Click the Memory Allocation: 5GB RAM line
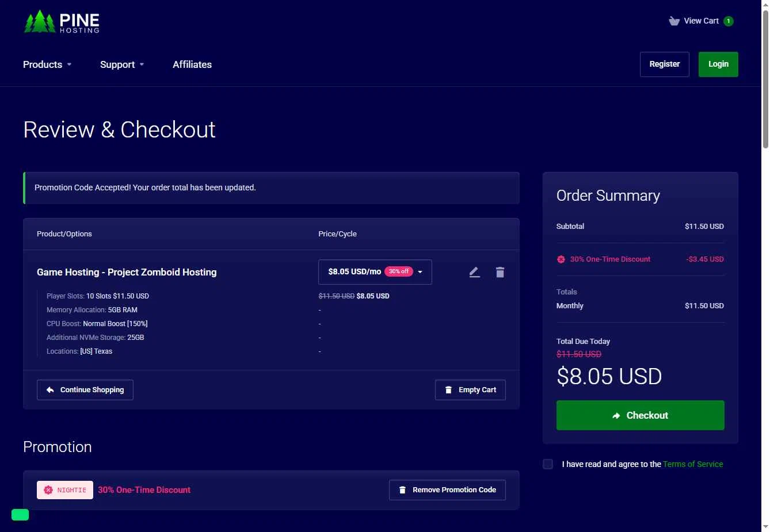 (92, 310)
